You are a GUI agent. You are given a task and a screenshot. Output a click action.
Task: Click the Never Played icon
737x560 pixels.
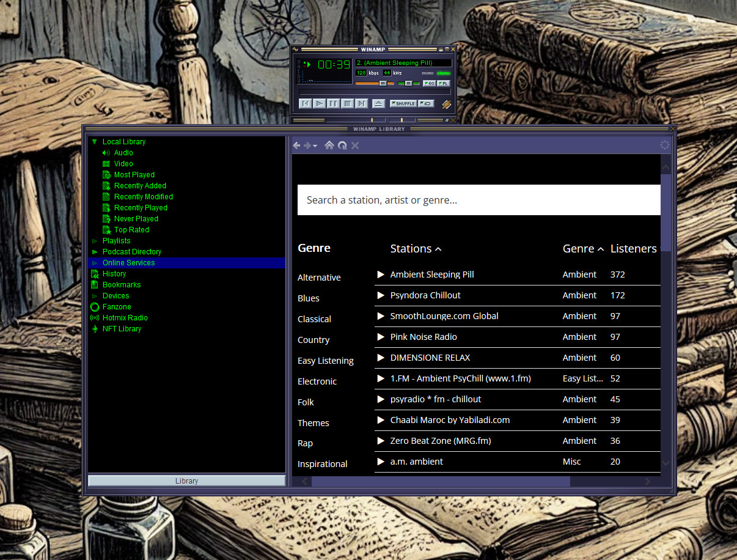tap(106, 219)
